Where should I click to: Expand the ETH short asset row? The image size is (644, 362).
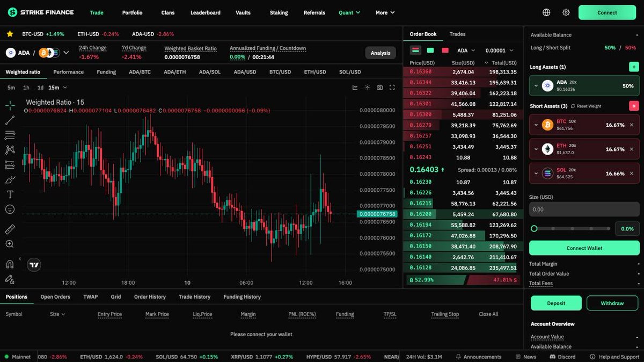(x=536, y=149)
